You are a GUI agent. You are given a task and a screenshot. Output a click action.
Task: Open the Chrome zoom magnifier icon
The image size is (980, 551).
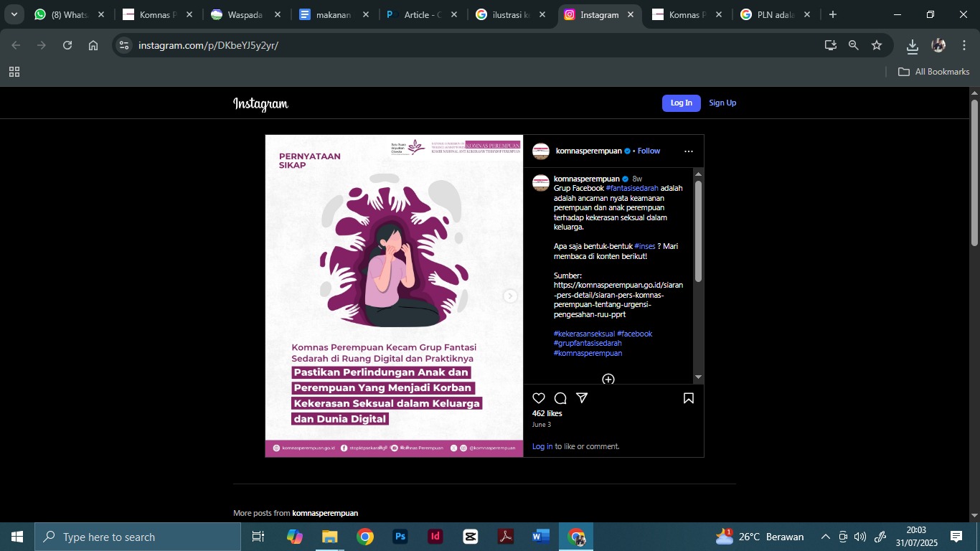pyautogui.click(x=854, y=45)
